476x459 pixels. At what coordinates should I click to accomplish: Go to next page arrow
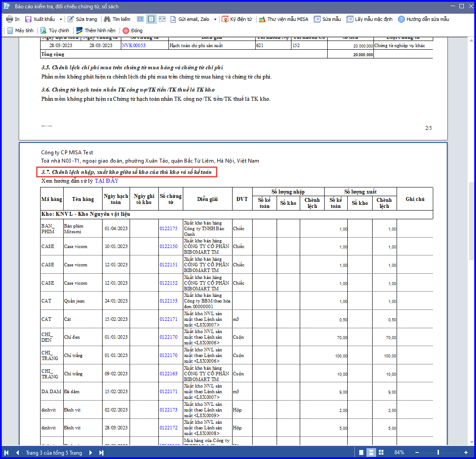pos(90,452)
